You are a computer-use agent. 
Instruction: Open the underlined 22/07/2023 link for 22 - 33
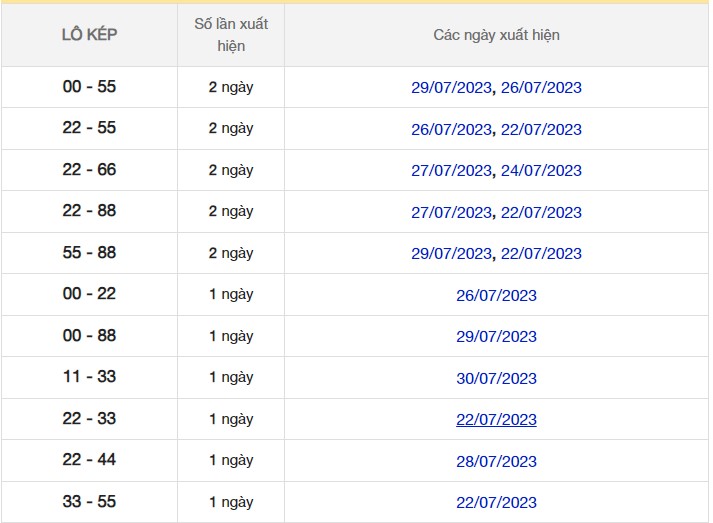(x=496, y=420)
